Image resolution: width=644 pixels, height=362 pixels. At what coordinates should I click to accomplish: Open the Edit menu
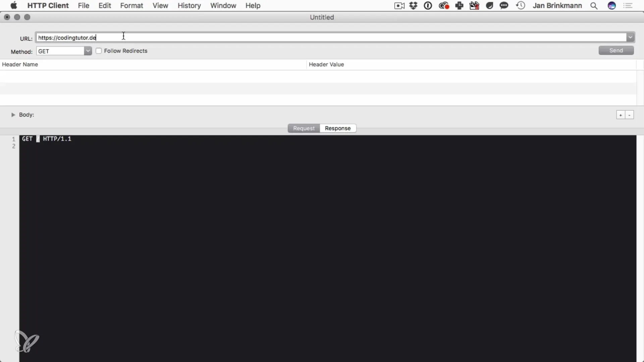(105, 6)
